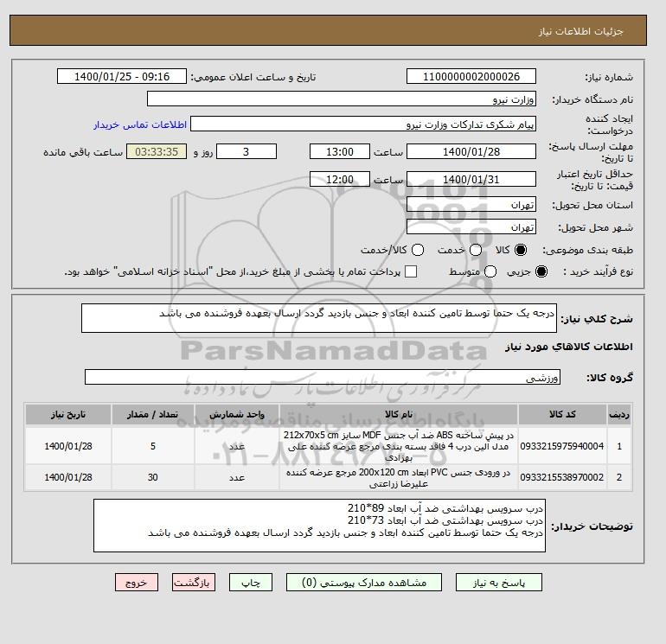The width and height of the screenshot is (666, 644).
Task: Click the نام کالا column header
Action: tap(399, 414)
